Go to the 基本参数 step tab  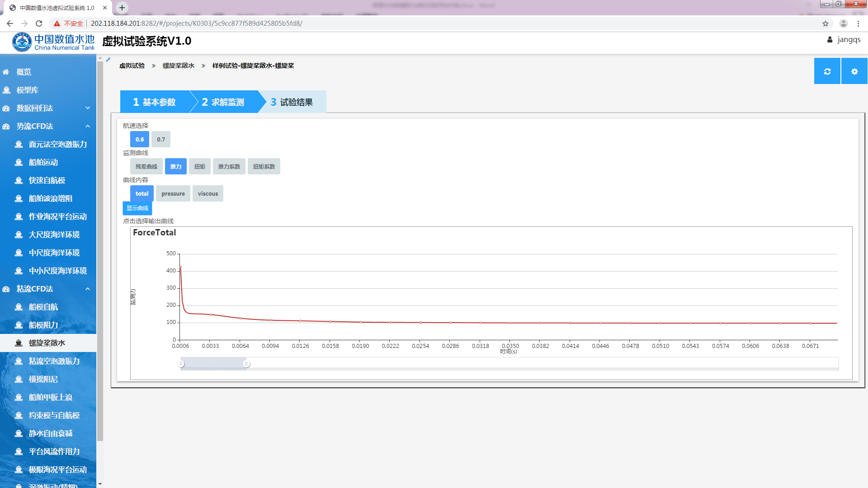click(155, 102)
